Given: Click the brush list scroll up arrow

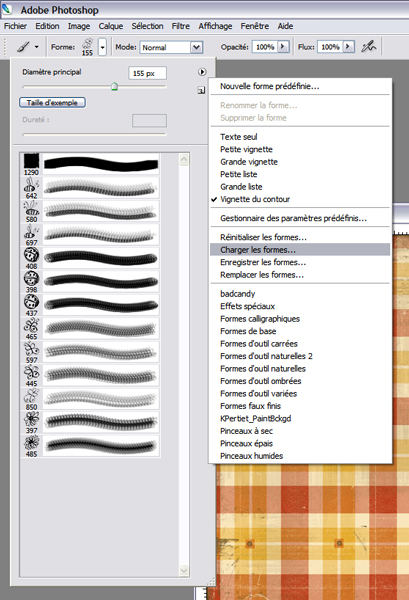Looking at the screenshot, I should (184, 159).
